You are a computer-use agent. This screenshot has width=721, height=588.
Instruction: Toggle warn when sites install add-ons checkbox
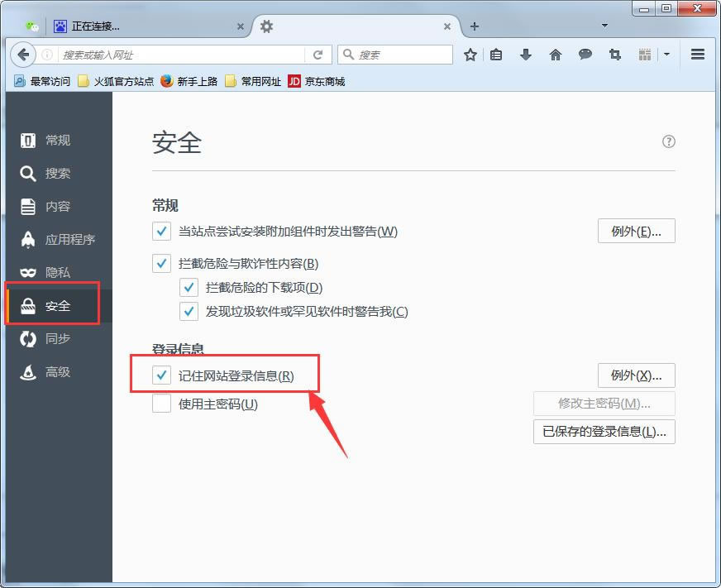[x=161, y=231]
